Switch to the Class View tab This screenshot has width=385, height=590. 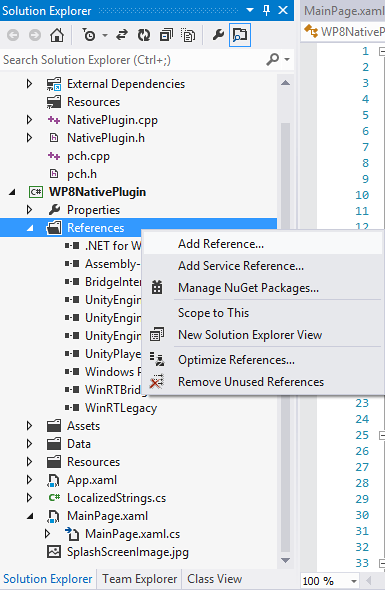[x=215, y=579]
